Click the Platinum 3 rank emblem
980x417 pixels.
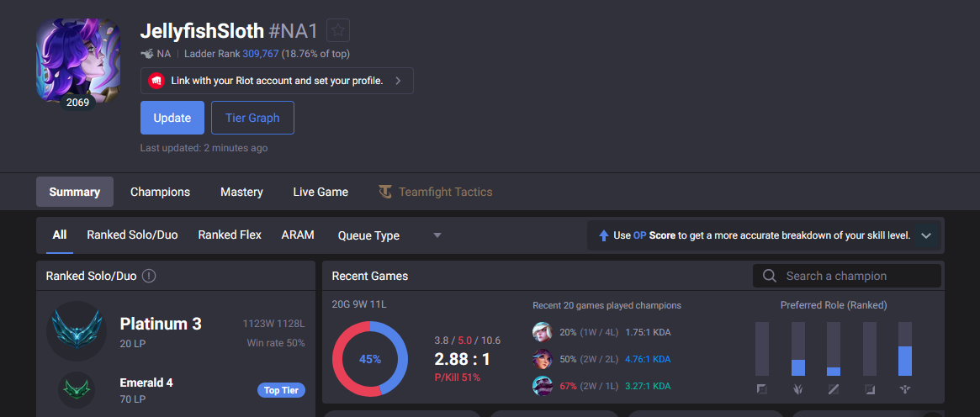[76, 331]
